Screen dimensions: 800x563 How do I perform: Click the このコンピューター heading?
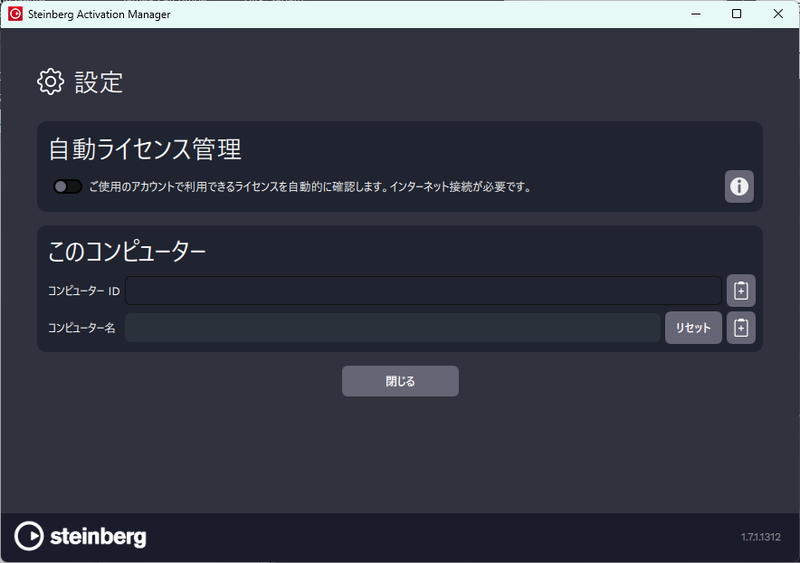pyautogui.click(x=127, y=252)
